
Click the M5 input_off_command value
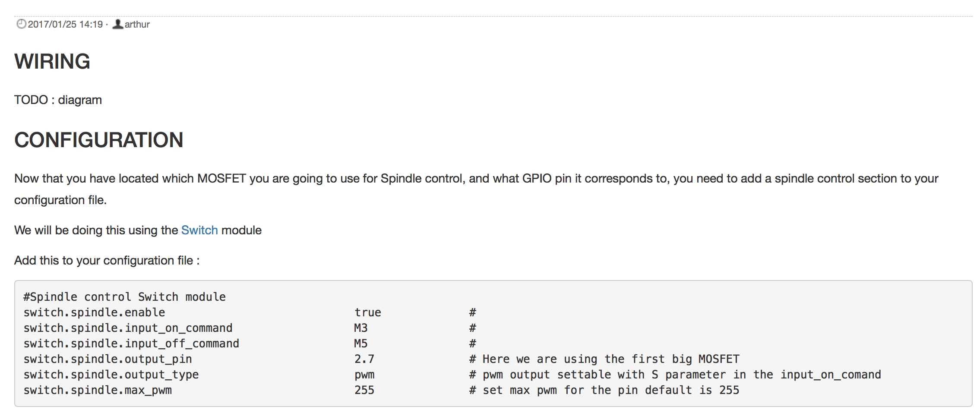coord(361,344)
